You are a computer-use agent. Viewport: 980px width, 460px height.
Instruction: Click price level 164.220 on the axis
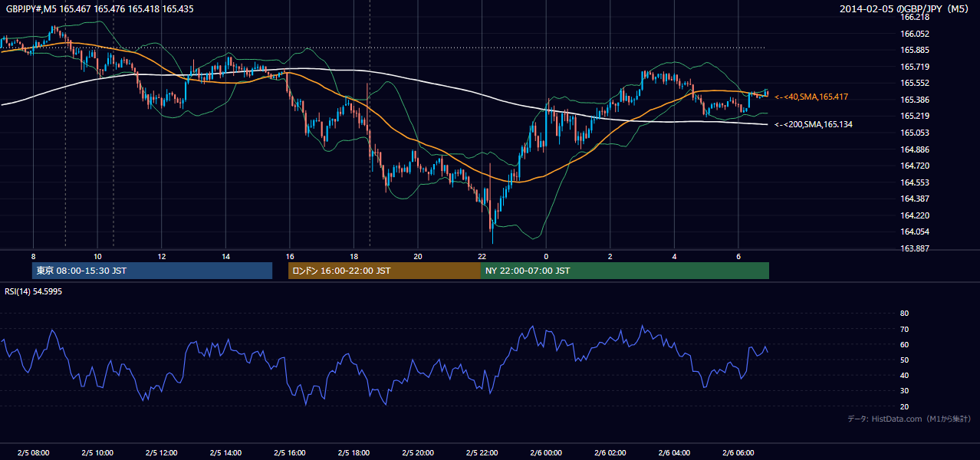tap(915, 215)
